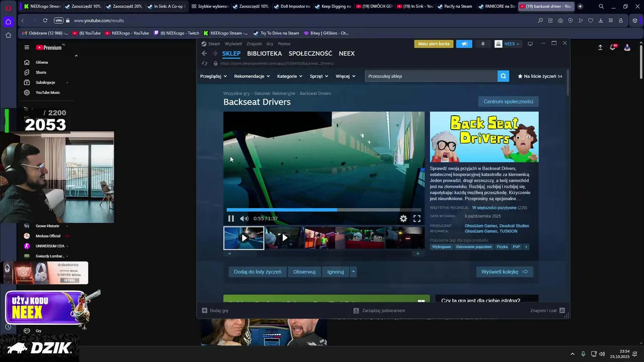The image size is (644, 362).
Task: Select the second trailer thumbnail
Action: click(284, 238)
